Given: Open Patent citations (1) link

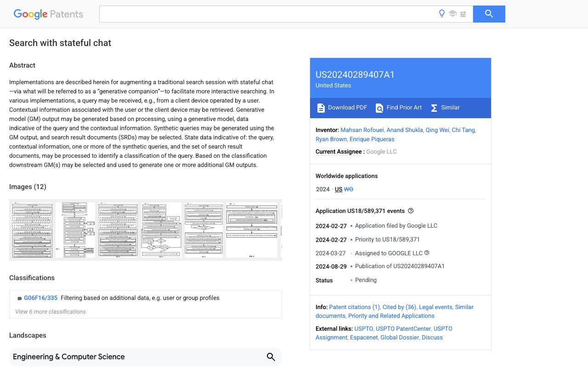Looking at the screenshot, I should point(355,307).
